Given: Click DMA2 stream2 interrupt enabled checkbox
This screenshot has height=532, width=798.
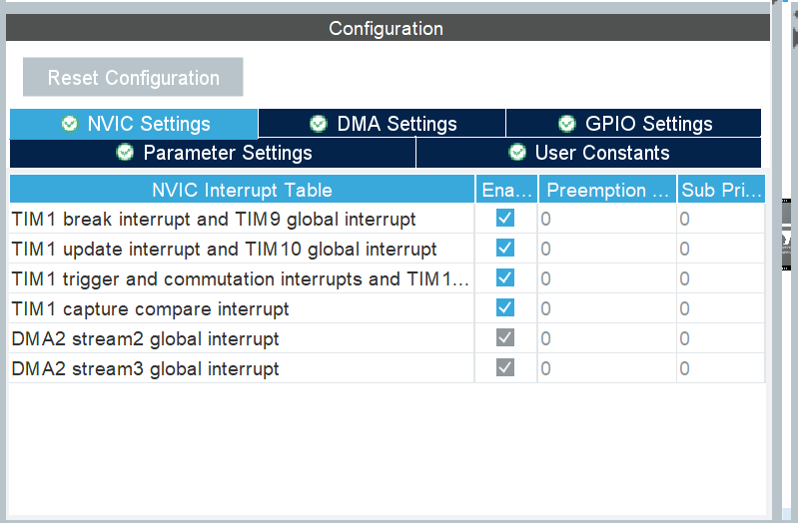Looking at the screenshot, I should point(505,338).
